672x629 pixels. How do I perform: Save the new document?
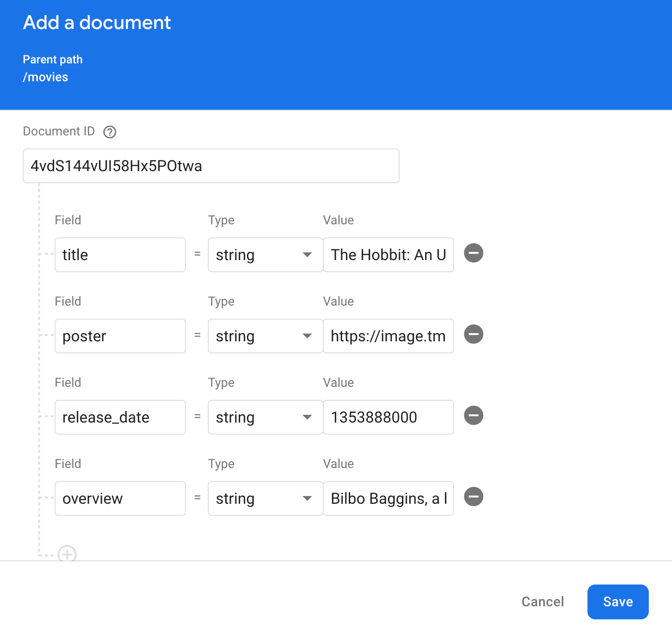click(618, 602)
